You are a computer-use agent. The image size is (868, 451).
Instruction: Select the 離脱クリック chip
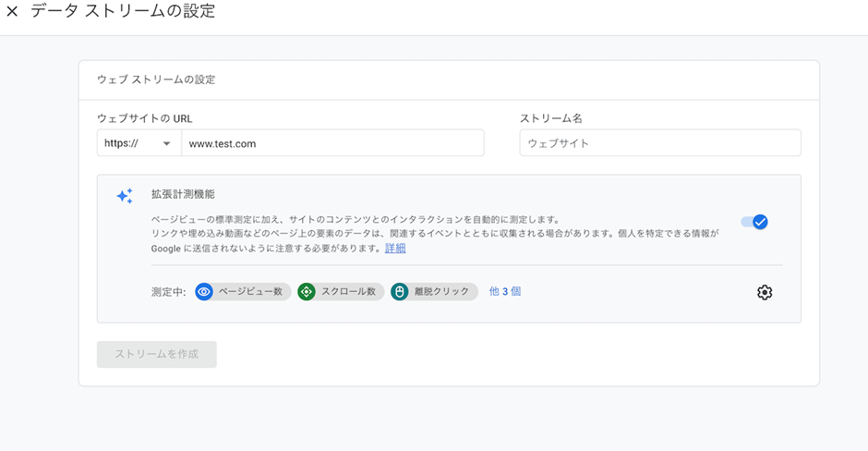point(434,291)
